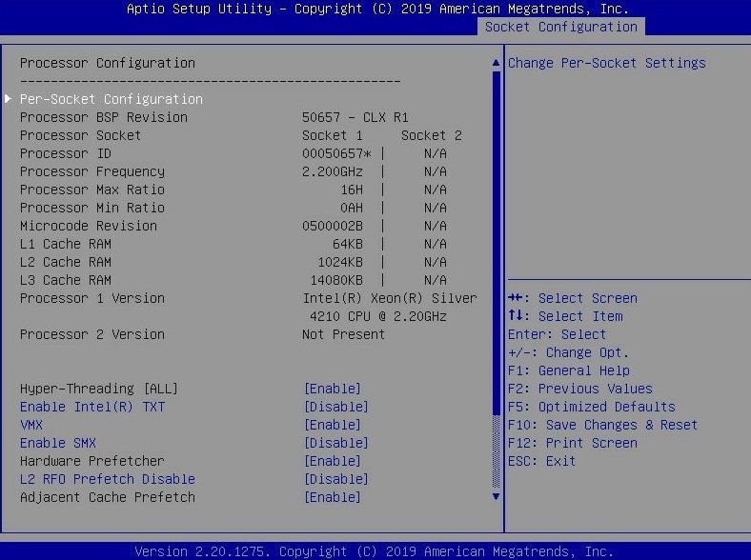
Task: Click the Per-Socket Configuration submenu arrow
Action: [9, 99]
